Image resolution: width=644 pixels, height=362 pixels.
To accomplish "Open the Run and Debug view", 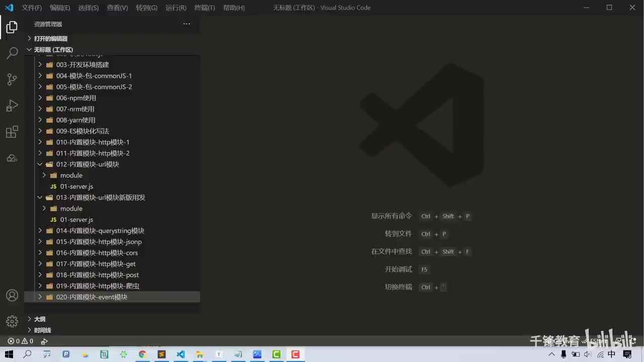I will point(12,106).
